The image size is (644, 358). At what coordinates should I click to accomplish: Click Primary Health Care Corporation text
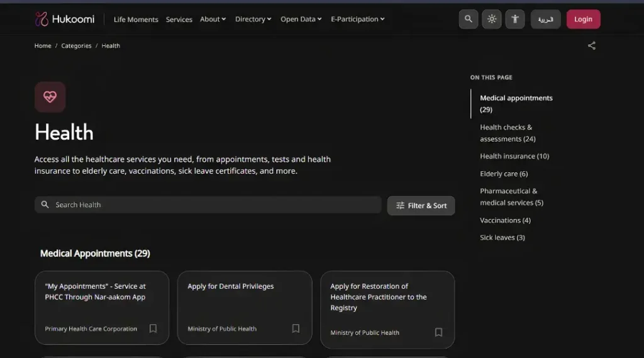tap(91, 329)
